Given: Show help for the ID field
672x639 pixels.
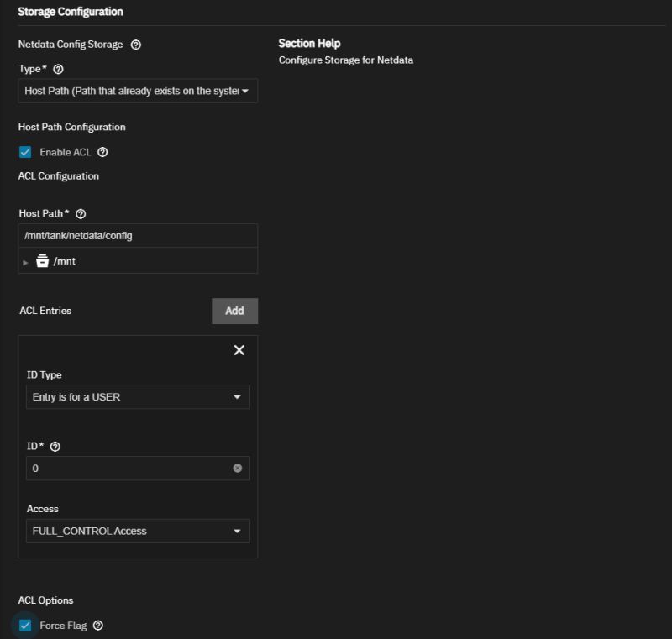Looking at the screenshot, I should 54,446.
